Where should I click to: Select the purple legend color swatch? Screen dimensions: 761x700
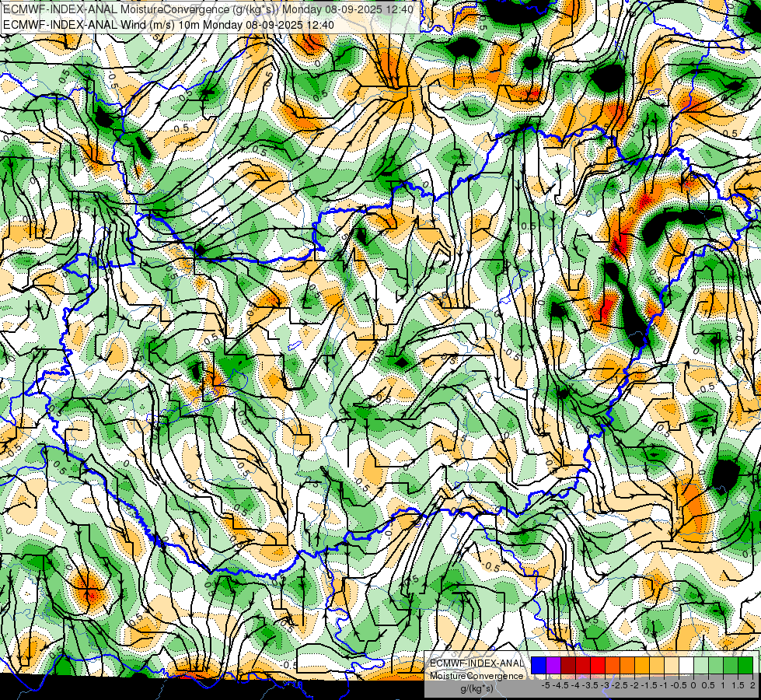coord(553,665)
